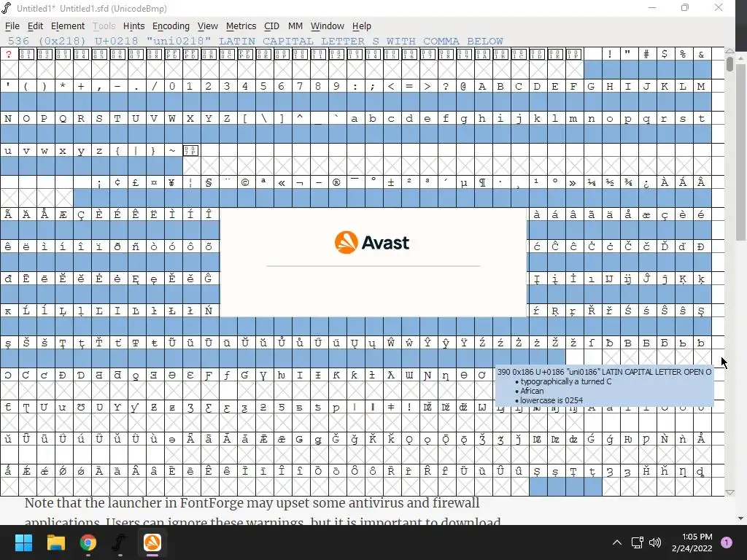This screenshot has height=560, width=747.
Task: Open the File menu
Action: point(12,26)
